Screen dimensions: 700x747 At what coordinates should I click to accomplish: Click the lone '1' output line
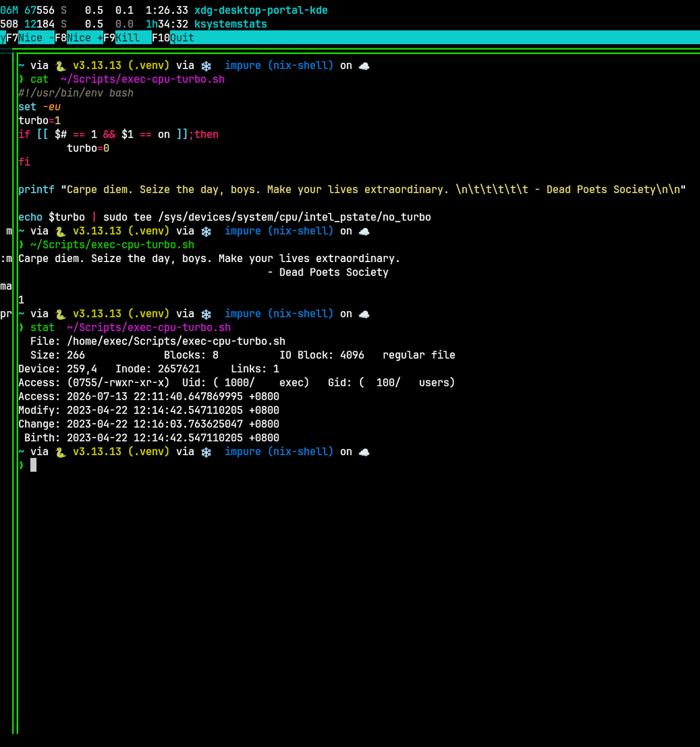(21, 300)
